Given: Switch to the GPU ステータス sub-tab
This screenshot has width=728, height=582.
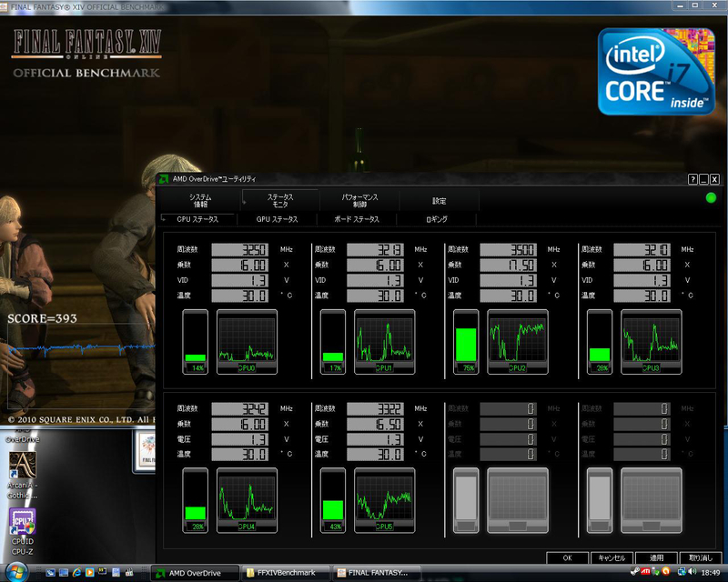Looking at the screenshot, I should (278, 219).
